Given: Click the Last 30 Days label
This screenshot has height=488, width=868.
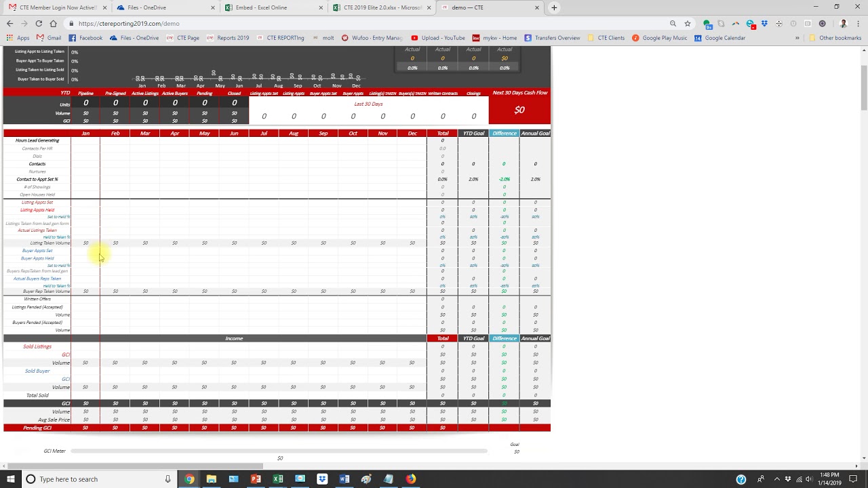Looking at the screenshot, I should click(368, 104).
